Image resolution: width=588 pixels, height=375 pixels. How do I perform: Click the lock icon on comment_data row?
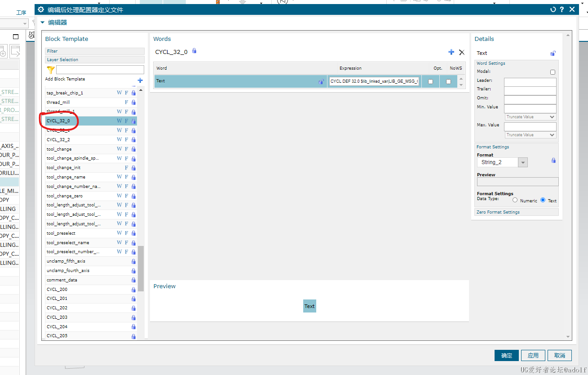coord(133,280)
